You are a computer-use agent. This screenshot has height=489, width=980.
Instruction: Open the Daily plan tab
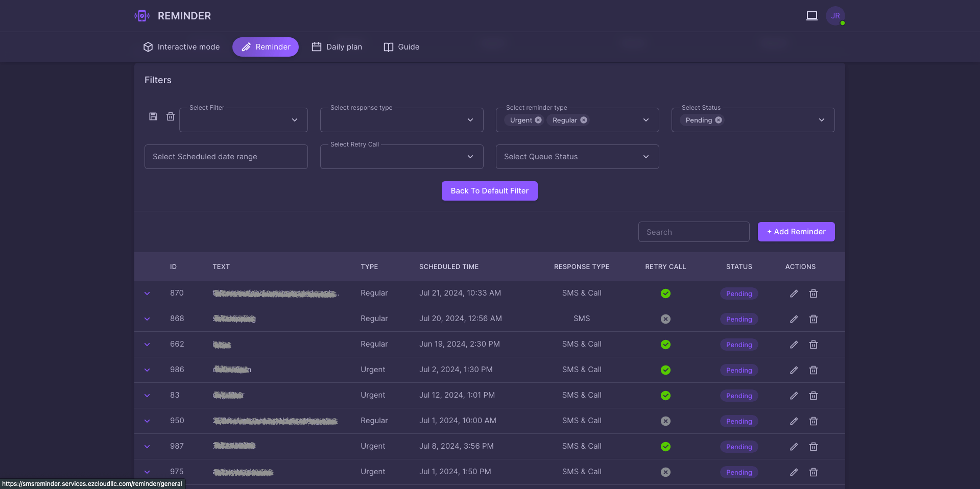337,47
